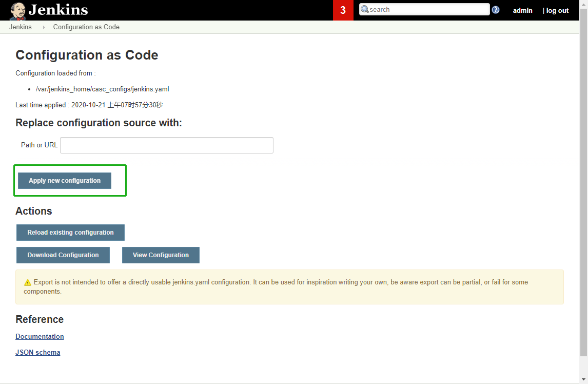This screenshot has width=588, height=384.
Task: Open the Documentation reference link
Action: point(40,336)
